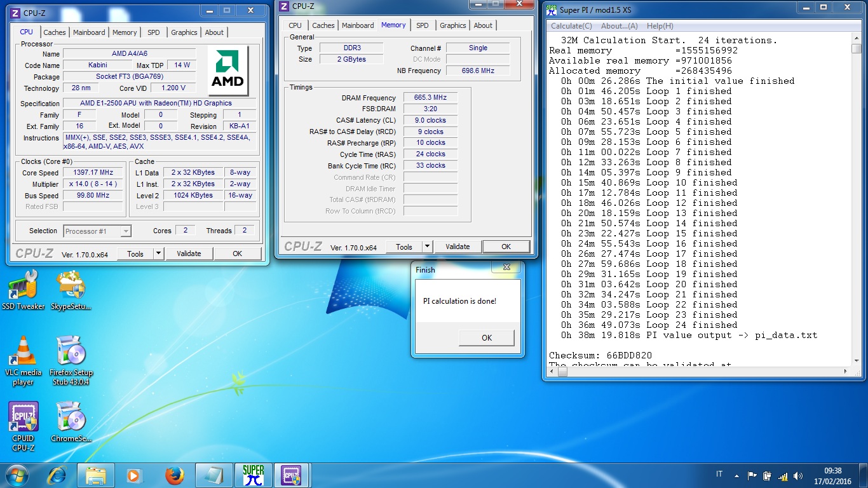Open VLC media player desktop icon
The height and width of the screenshot is (488, 868).
click(x=23, y=360)
